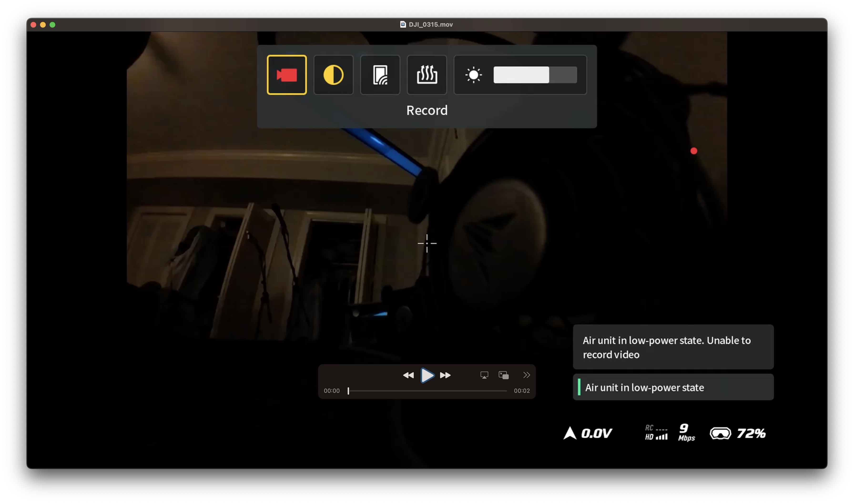Fast-forward the video playback

(x=445, y=375)
